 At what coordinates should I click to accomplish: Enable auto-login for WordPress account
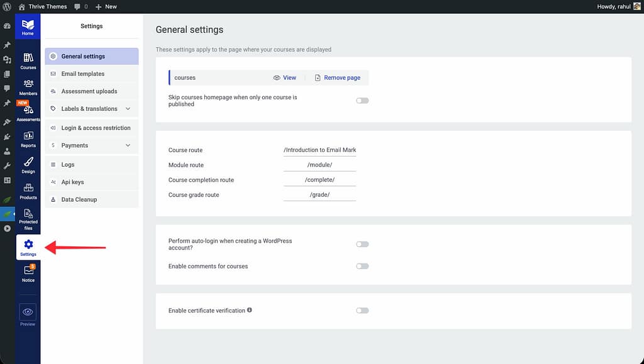pyautogui.click(x=362, y=245)
